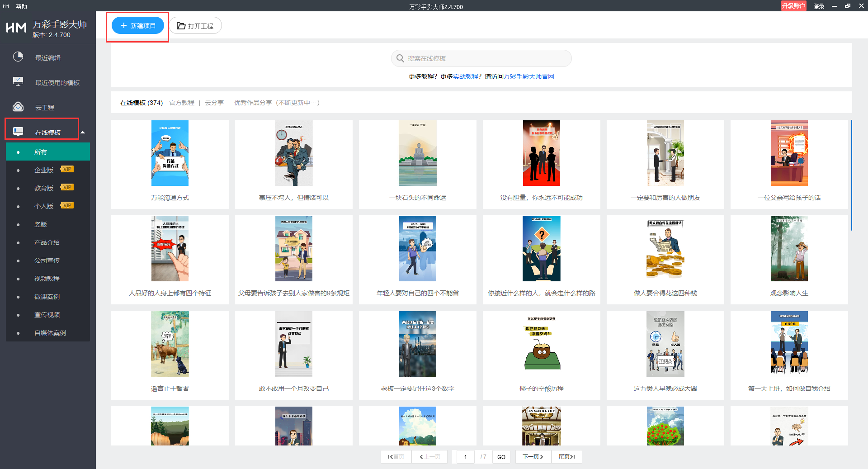
Task: Open 人品好的人身上都有四个特征 thumbnail
Action: pos(170,248)
